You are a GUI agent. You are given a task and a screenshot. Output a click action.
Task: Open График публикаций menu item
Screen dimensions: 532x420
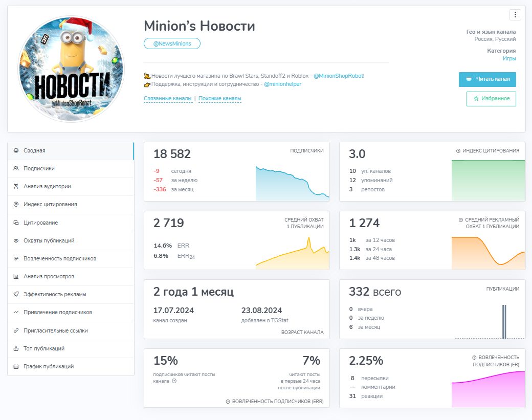tap(71, 367)
